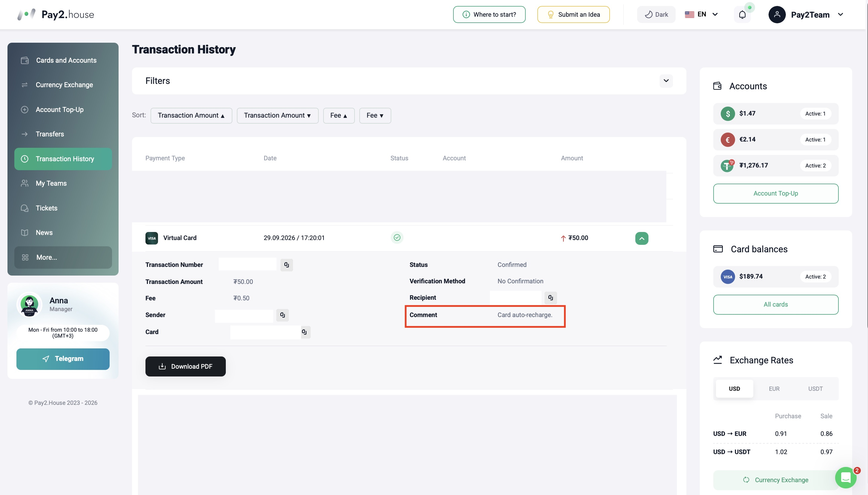Screen dimensions: 868x495
Task: Click Download PDF button
Action: click(185, 367)
